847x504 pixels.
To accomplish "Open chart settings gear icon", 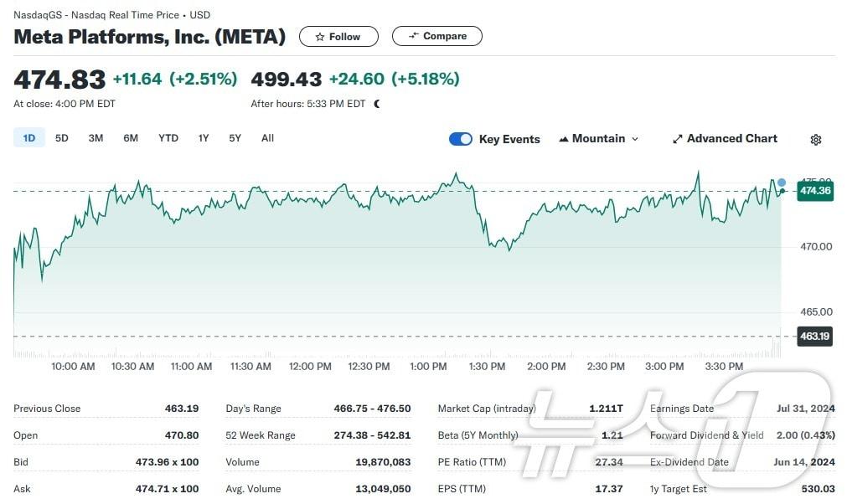I will pyautogui.click(x=816, y=140).
